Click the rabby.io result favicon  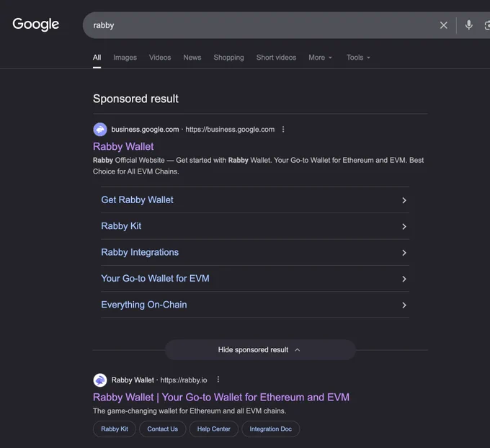pyautogui.click(x=100, y=380)
